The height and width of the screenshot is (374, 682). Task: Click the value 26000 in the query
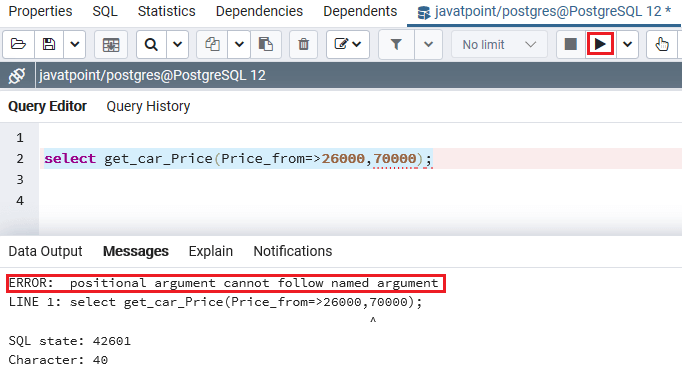click(x=343, y=159)
